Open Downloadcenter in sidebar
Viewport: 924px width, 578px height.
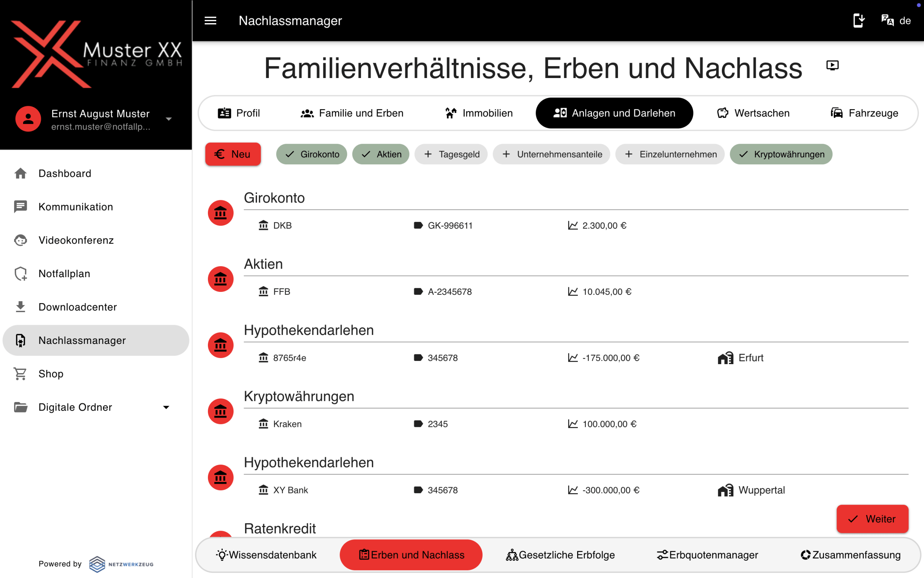(x=96, y=307)
